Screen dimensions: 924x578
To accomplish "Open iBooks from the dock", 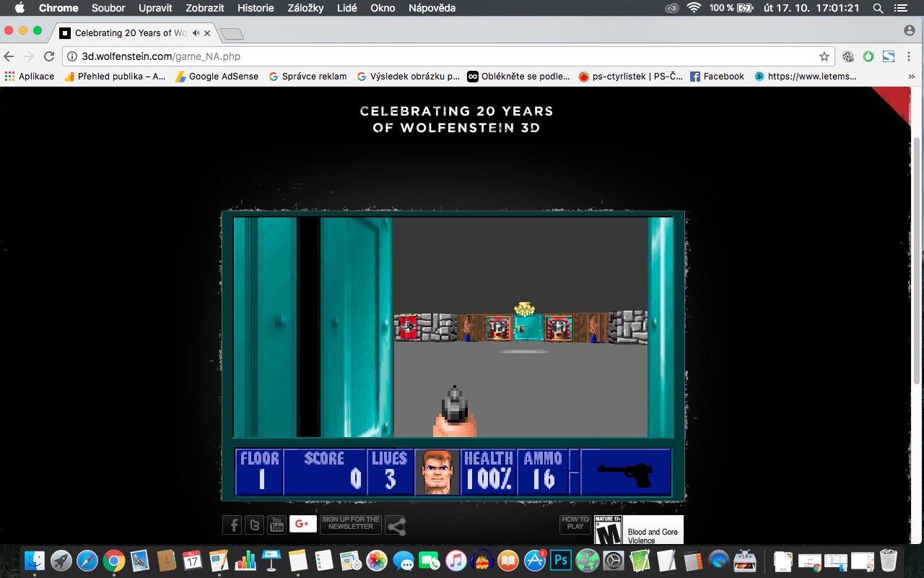I will (x=508, y=560).
